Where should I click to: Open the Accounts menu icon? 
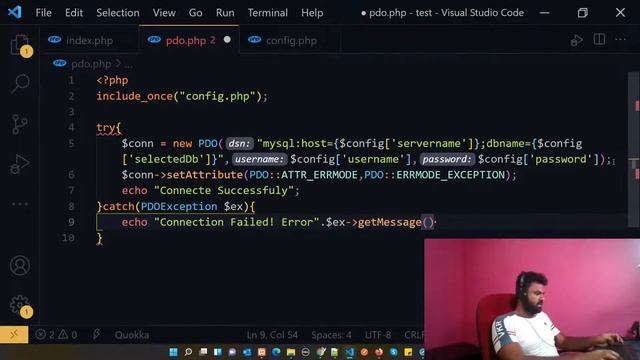[20, 266]
